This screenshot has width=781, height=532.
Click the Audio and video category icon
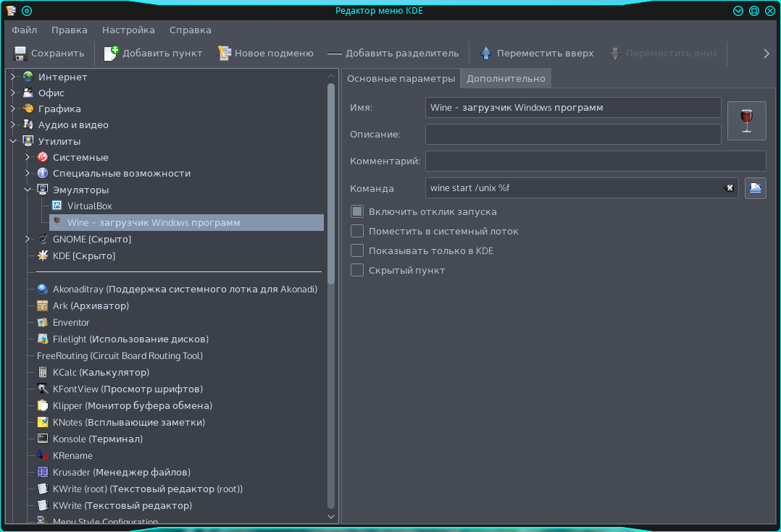(x=28, y=124)
